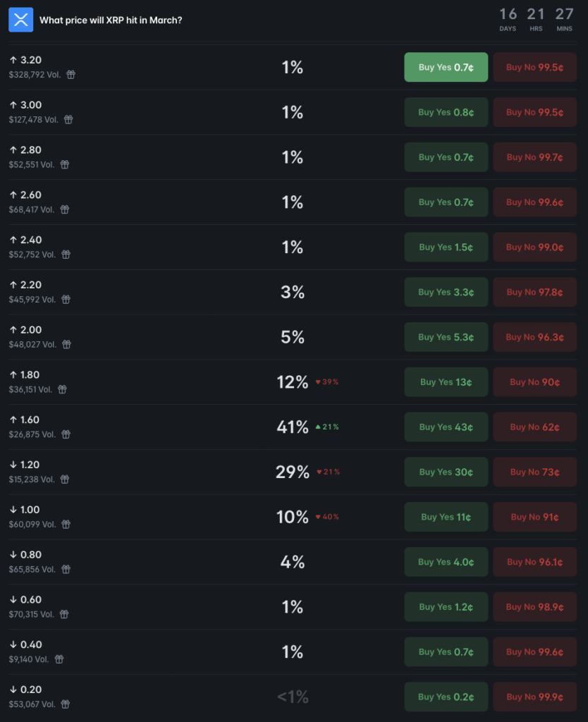Click Buy No 91¢ on the 1.00 row
The image size is (588, 722).
coord(535,517)
